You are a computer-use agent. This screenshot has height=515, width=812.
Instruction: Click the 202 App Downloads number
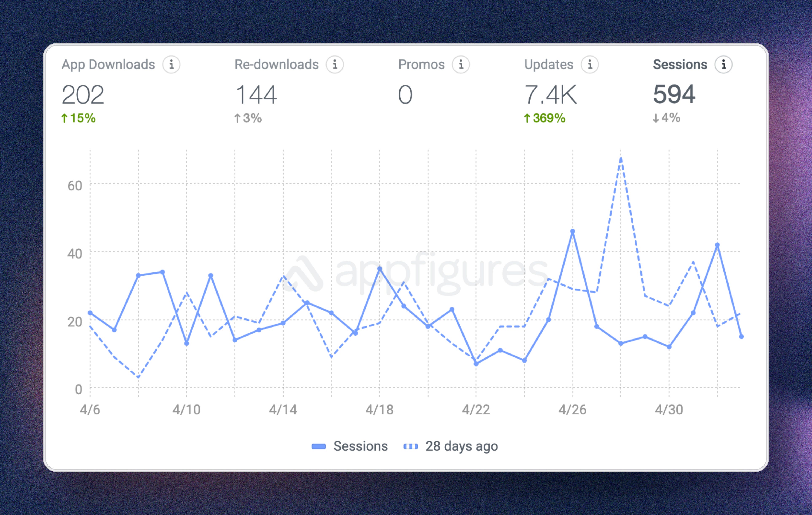[83, 95]
